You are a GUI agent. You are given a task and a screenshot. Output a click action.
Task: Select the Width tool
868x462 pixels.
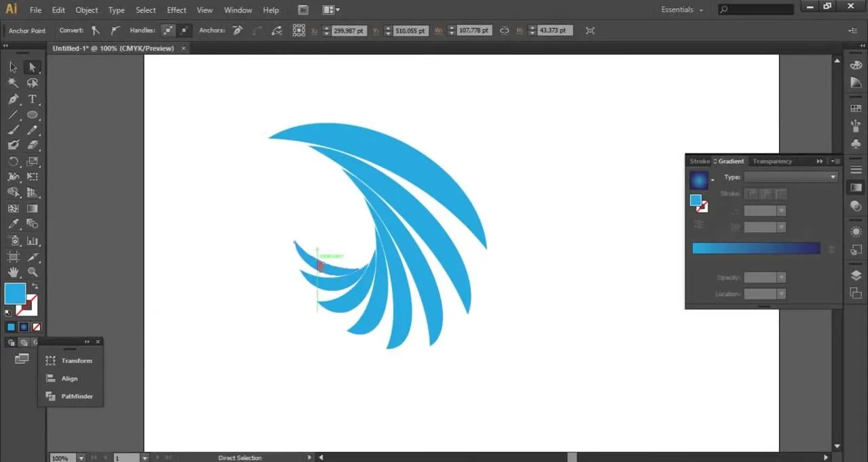13,177
